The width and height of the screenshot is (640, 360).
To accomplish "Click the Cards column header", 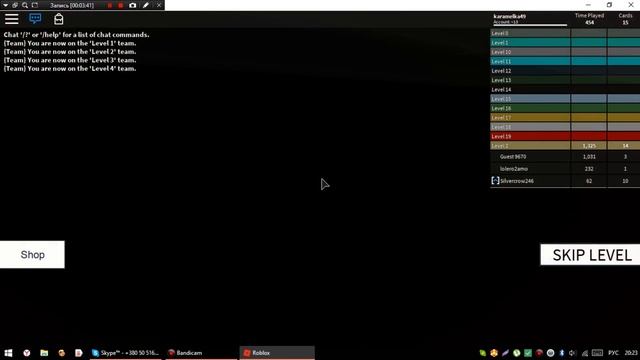I will pyautogui.click(x=625, y=16).
